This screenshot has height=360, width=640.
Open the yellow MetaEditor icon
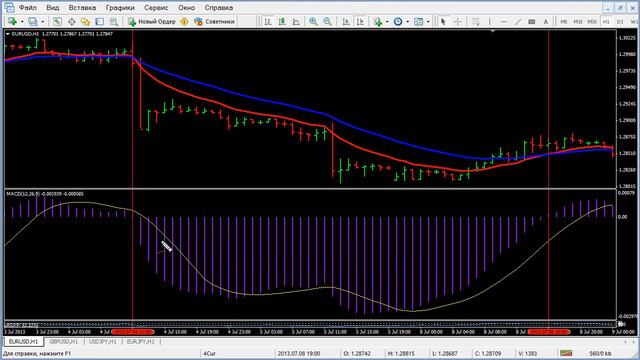pyautogui.click(x=184, y=22)
